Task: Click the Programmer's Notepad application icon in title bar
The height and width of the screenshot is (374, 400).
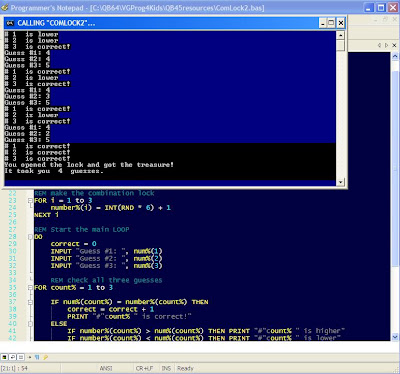Action: click(x=5, y=8)
